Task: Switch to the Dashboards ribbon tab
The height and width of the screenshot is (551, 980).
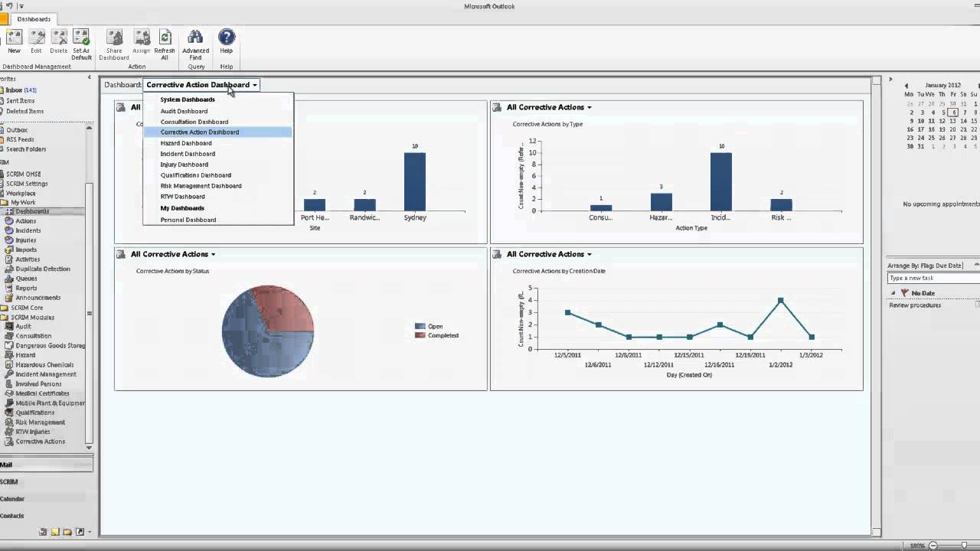Action: 34,19
